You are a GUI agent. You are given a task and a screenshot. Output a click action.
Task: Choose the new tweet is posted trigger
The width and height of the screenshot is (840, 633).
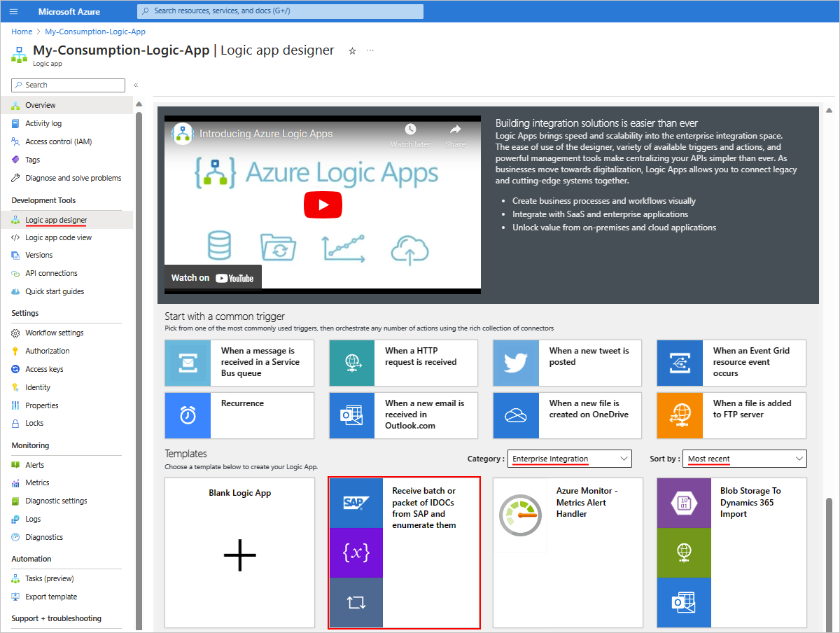point(568,363)
